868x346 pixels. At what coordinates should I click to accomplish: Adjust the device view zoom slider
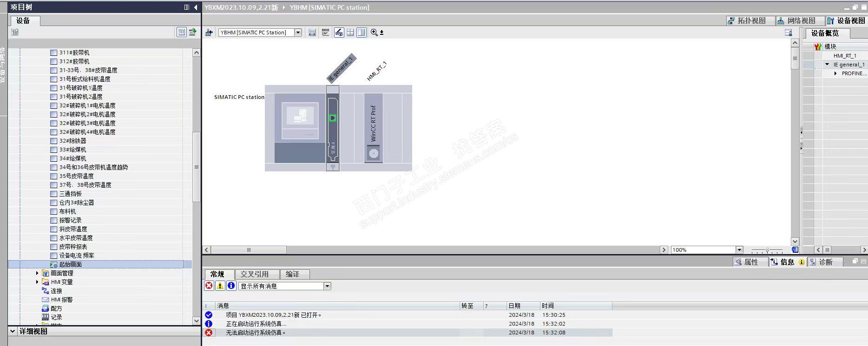coord(767,250)
